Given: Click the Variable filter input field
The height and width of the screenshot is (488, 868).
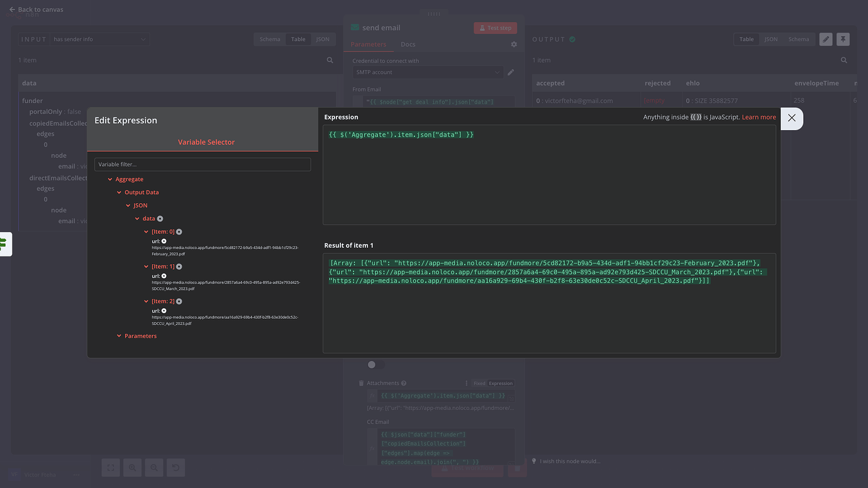Looking at the screenshot, I should [x=203, y=164].
